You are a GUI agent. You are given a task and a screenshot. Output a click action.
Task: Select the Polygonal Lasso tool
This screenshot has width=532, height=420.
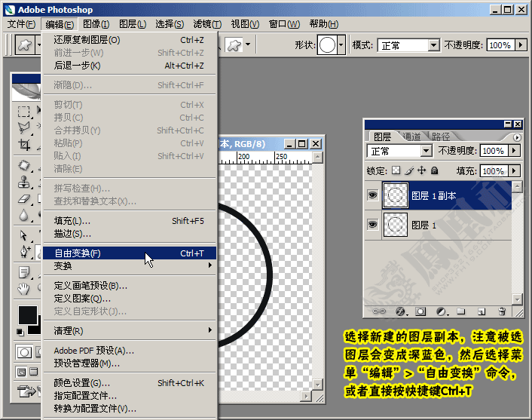coord(24,127)
